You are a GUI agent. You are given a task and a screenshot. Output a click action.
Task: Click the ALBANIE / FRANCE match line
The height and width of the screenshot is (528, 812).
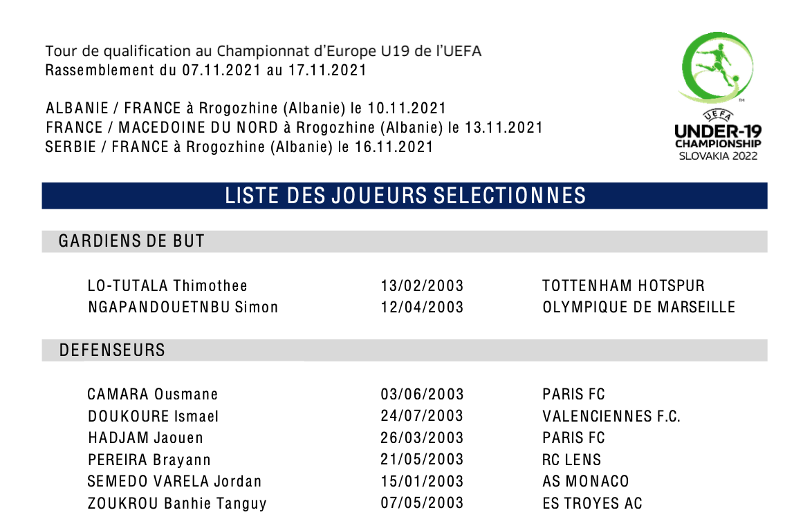click(246, 109)
